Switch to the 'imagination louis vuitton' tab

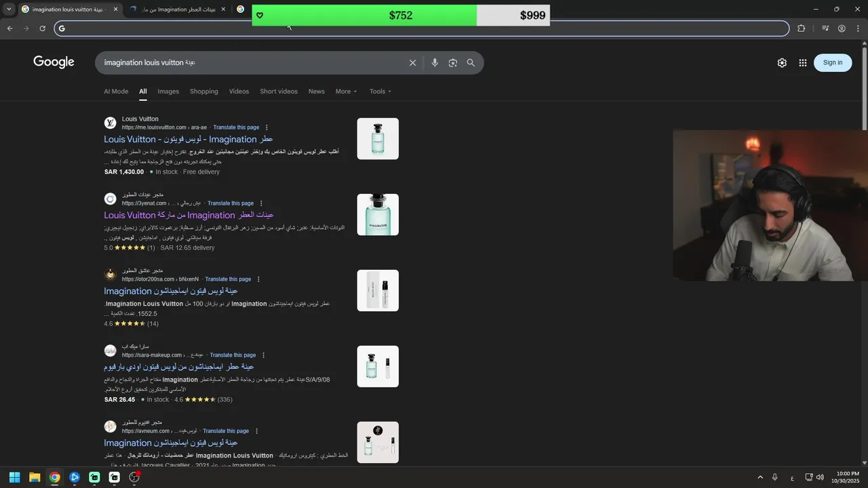[68, 9]
